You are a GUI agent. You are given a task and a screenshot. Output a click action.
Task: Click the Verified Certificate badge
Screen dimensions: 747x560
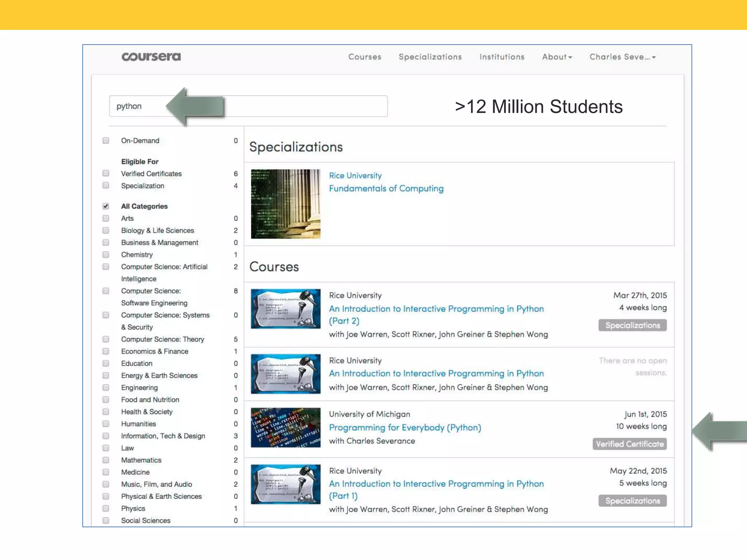(x=630, y=444)
